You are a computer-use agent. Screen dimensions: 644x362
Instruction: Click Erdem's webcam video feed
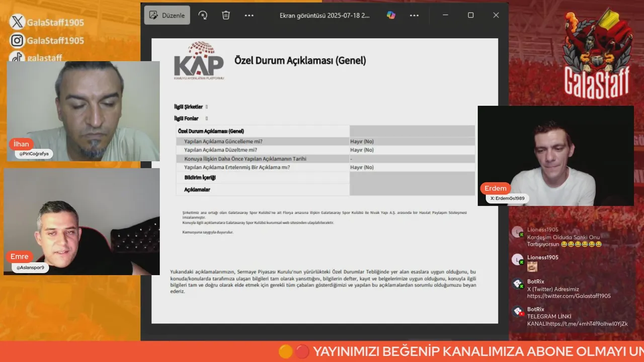click(556, 156)
